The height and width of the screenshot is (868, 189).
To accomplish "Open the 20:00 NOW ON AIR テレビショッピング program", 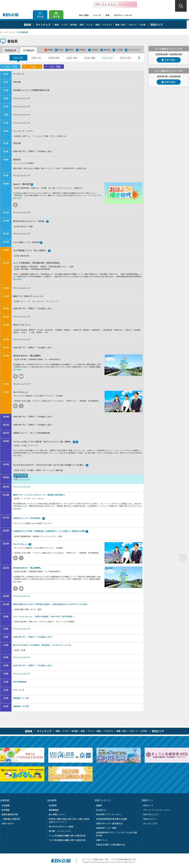I will click(x=22, y=480).
